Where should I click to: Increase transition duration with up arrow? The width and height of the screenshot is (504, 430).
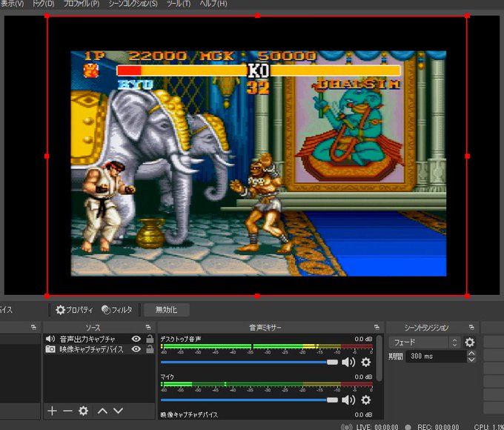click(x=471, y=353)
